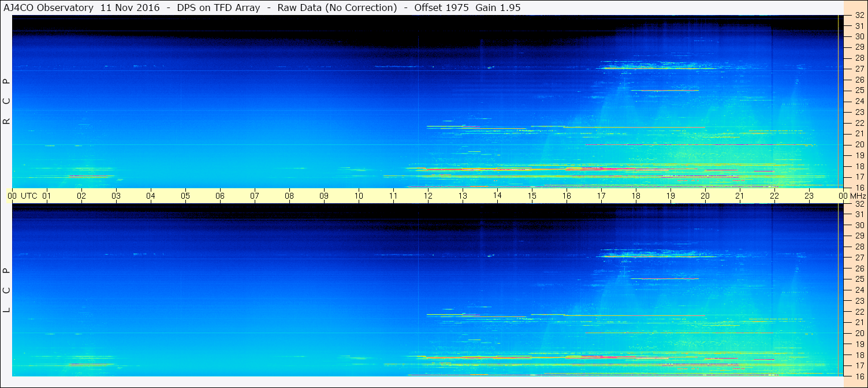Click the 17 MHz label of LCP scale
Image resolution: width=868 pixels, height=388 pixels.
coord(859,365)
